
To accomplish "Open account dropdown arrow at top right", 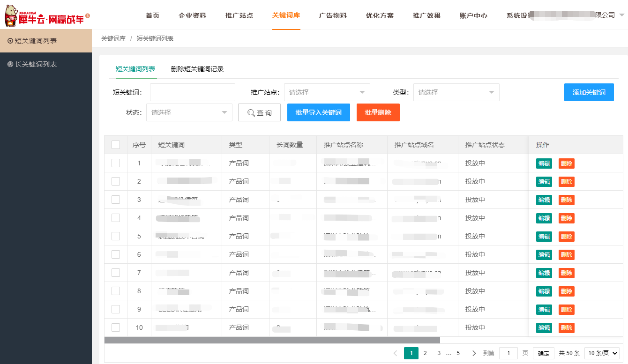I will 621,15.
